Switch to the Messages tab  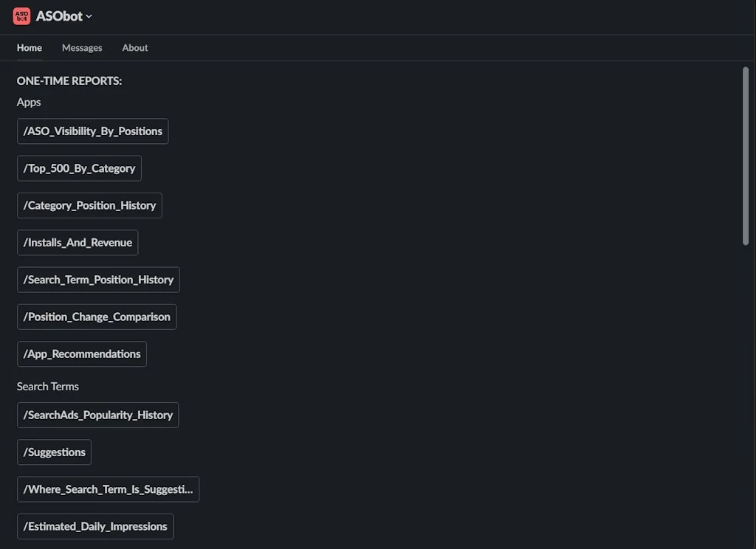click(81, 47)
